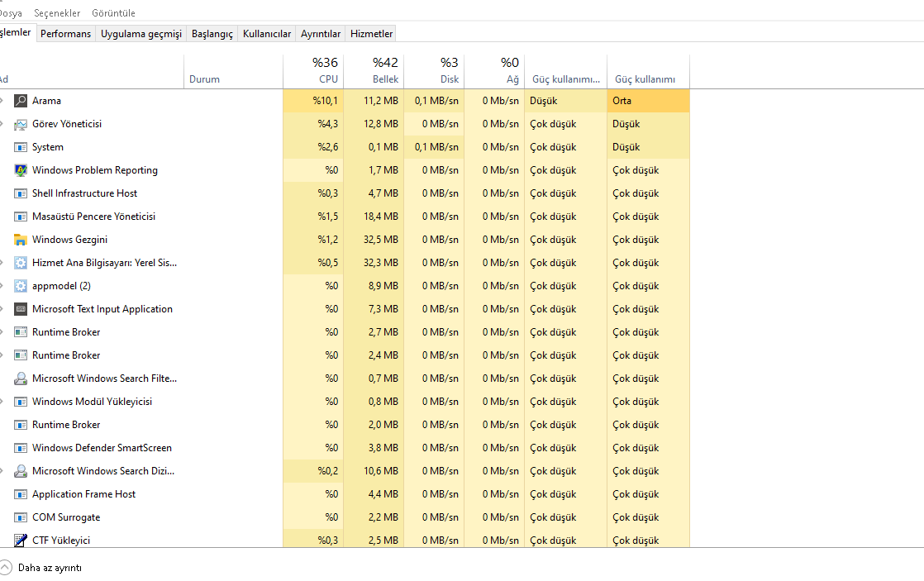The height and width of the screenshot is (581, 924).
Task: Click the Windows Defender SmartScreen icon
Action: point(21,448)
